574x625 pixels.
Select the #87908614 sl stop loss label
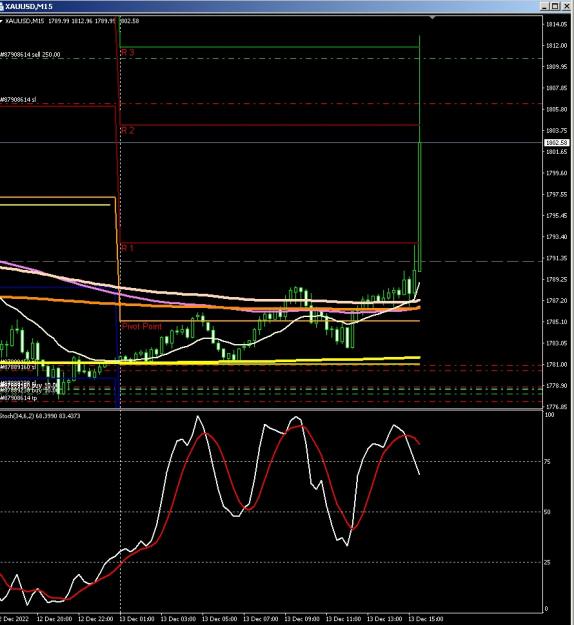coord(18,99)
